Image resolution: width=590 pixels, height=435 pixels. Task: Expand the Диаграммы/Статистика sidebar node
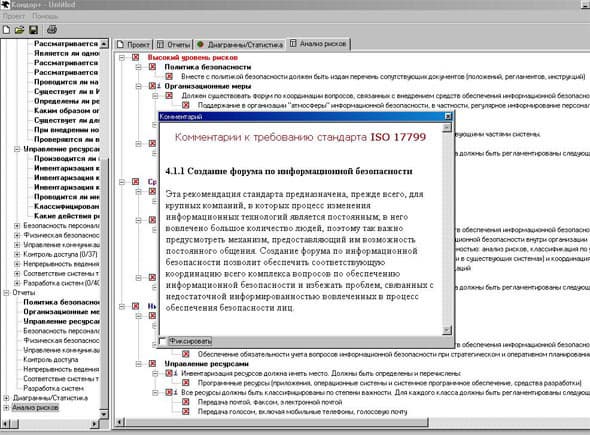coord(6,398)
